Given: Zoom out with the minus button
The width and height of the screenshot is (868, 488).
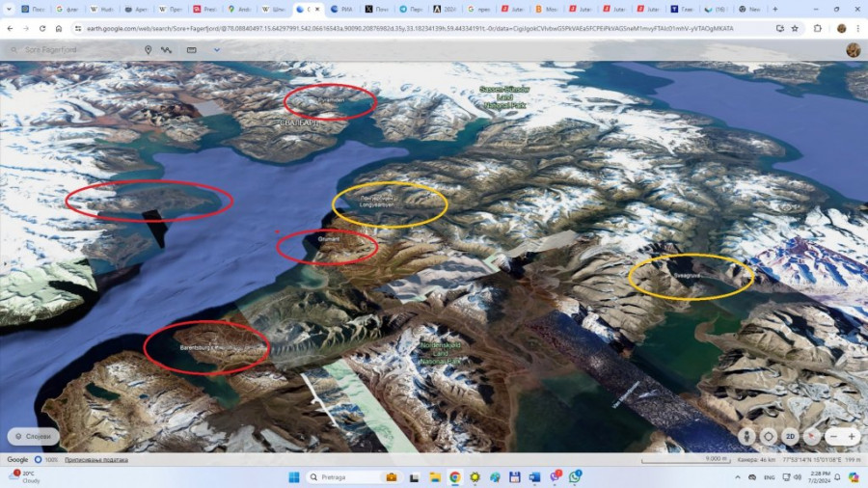Looking at the screenshot, I should [833, 436].
